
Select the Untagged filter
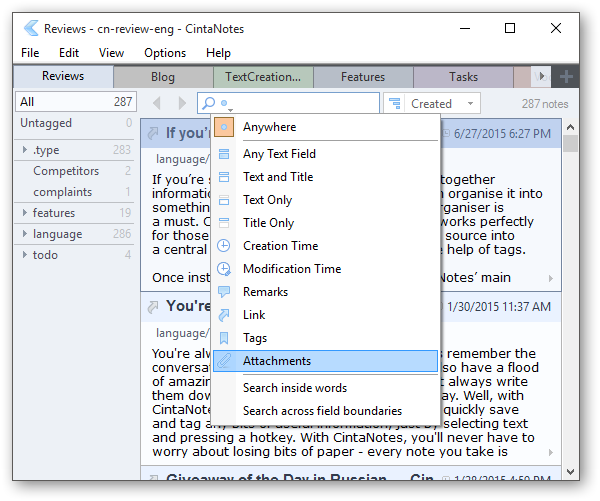click(x=76, y=123)
